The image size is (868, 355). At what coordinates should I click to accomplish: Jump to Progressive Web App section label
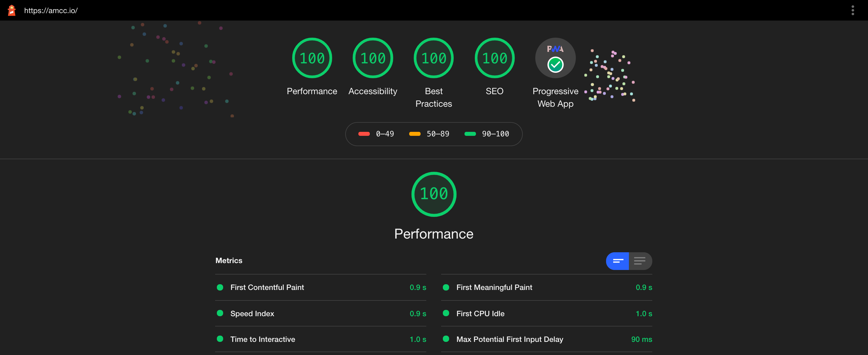(555, 97)
